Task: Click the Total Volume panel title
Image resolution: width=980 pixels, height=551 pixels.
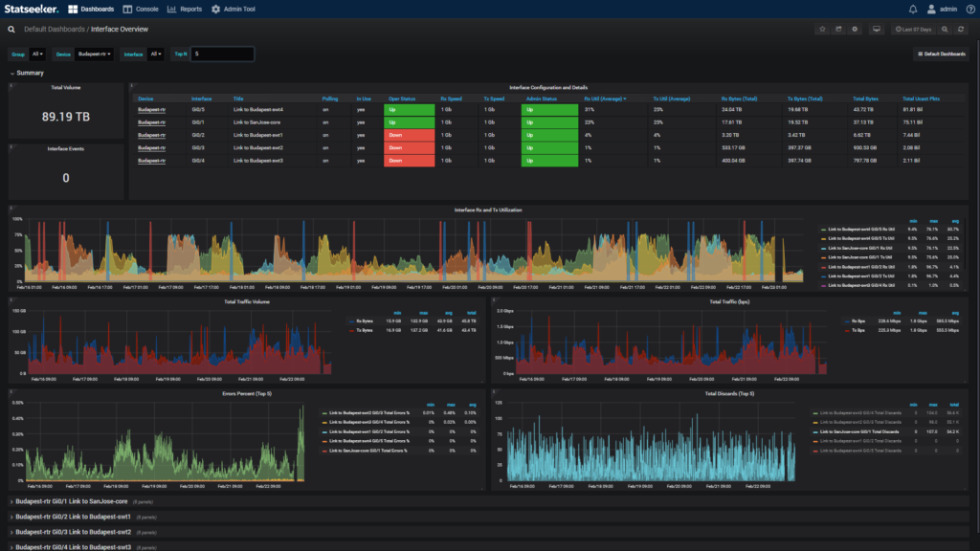Action: click(x=66, y=87)
